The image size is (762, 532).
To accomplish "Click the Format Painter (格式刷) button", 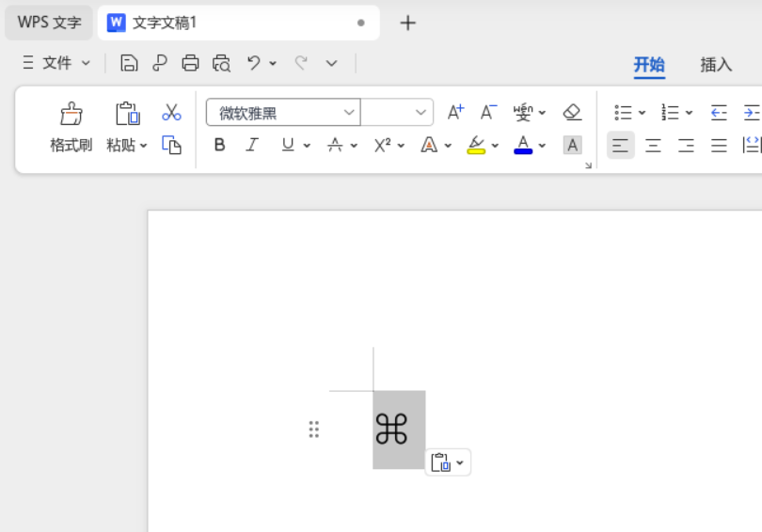I will click(71, 127).
